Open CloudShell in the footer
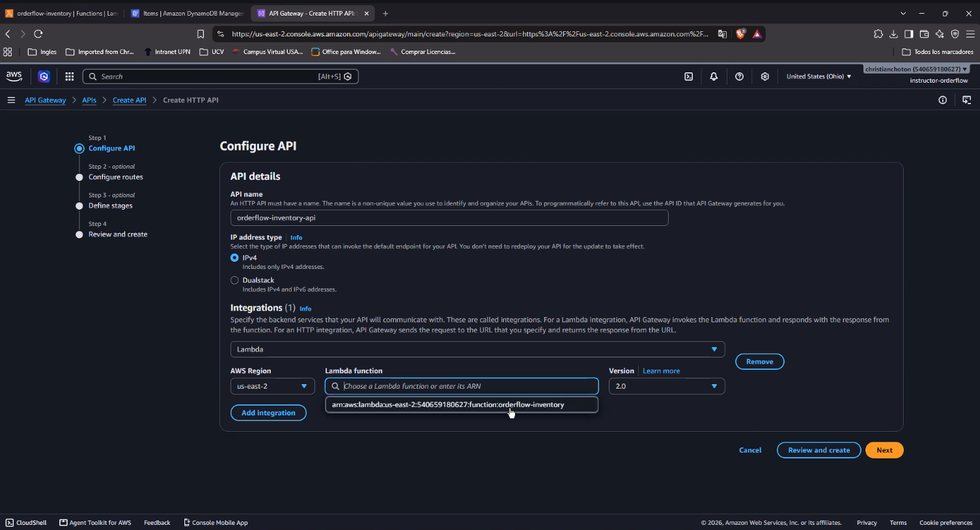This screenshot has width=980, height=530. (26, 523)
